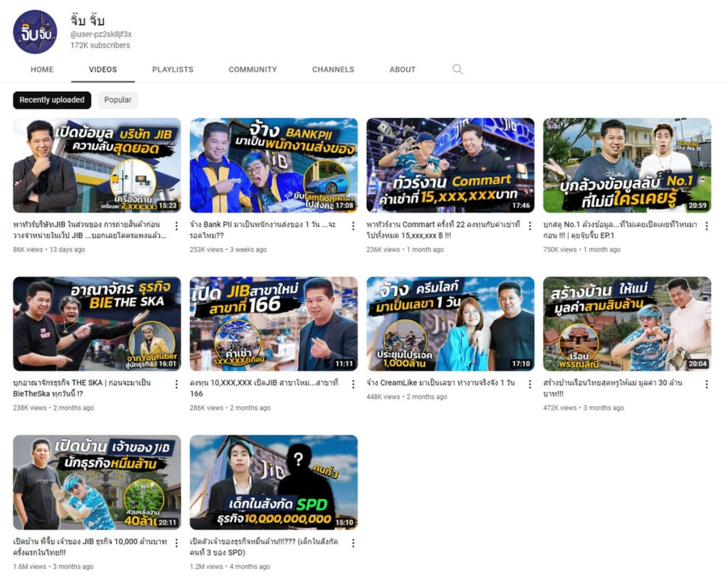728x581 pixels.
Task: Open video title about JIB สาขาที่ 166
Action: click(x=264, y=388)
